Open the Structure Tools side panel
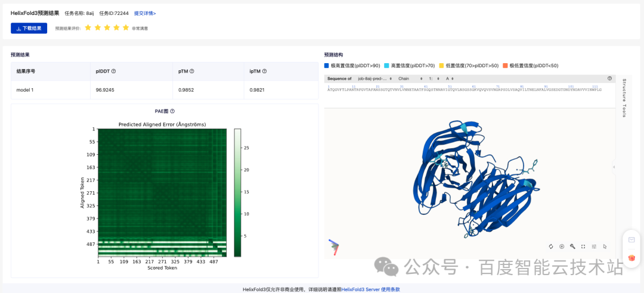 click(624, 98)
